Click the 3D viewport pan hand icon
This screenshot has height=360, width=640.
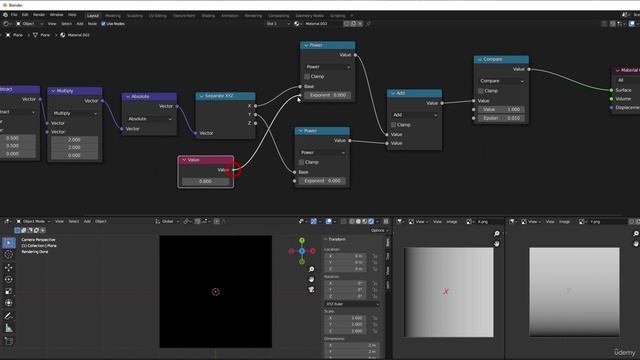(311, 279)
